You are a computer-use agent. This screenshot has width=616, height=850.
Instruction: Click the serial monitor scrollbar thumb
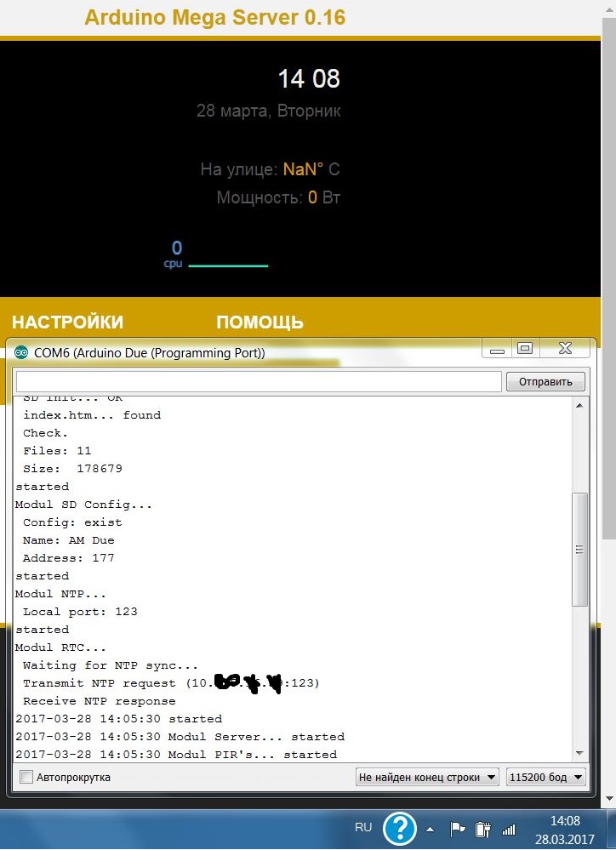coord(579,550)
